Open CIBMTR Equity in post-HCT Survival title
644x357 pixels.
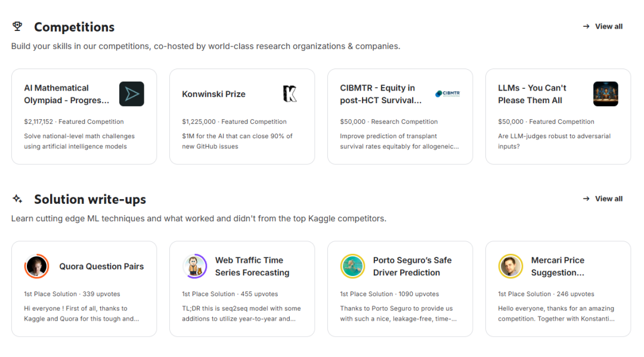point(380,94)
